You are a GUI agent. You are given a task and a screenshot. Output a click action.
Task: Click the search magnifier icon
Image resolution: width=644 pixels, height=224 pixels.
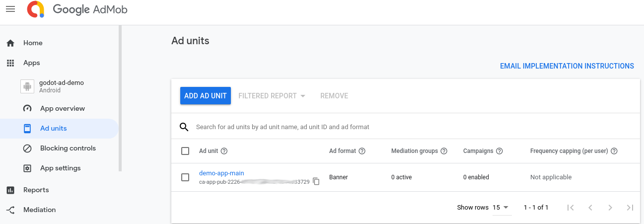pos(184,127)
